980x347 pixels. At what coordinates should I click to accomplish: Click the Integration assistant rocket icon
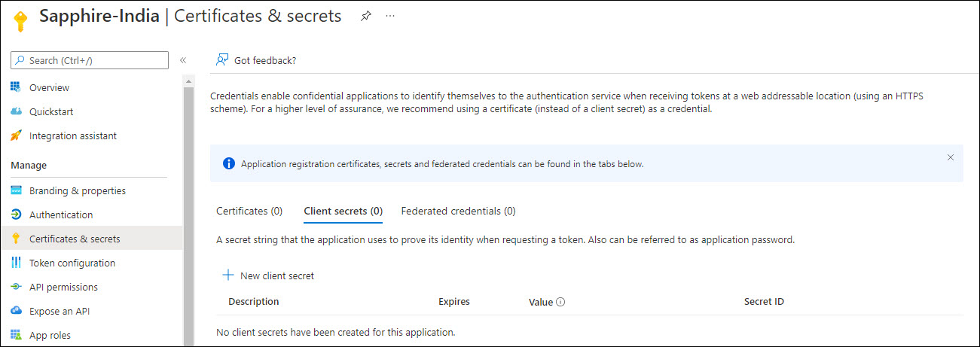click(16, 135)
